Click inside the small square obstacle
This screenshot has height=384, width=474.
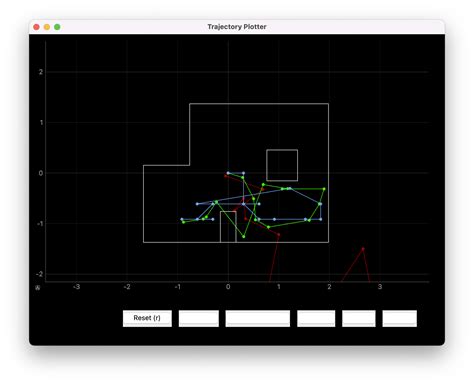pyautogui.click(x=282, y=165)
